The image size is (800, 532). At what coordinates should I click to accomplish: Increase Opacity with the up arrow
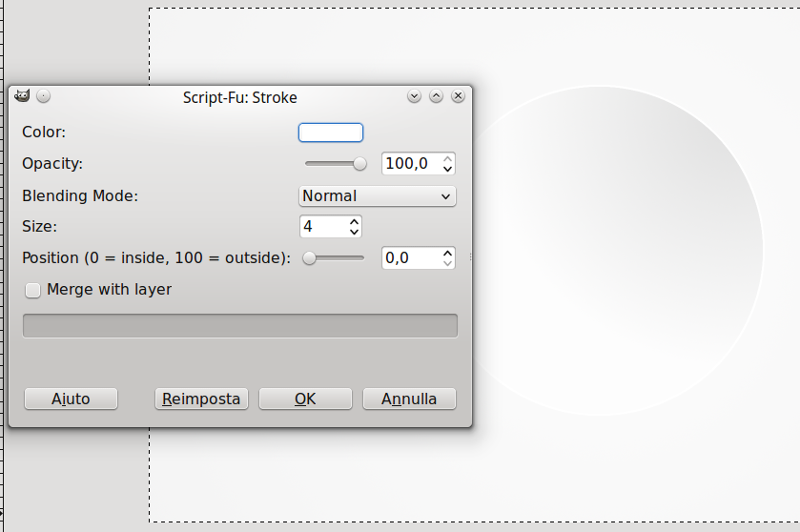(x=447, y=158)
